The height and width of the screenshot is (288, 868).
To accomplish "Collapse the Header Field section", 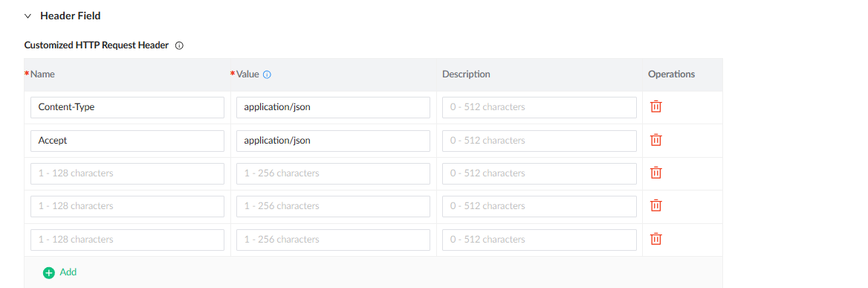I will click(x=27, y=16).
